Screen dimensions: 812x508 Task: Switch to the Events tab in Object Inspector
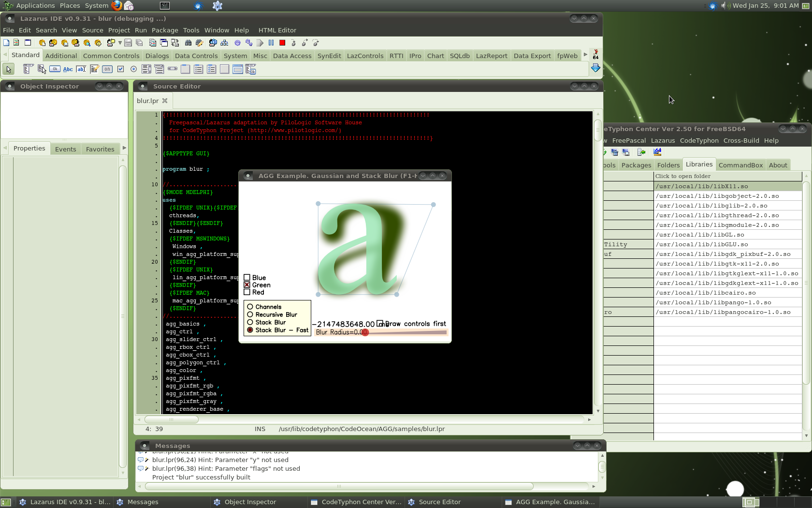(x=65, y=149)
